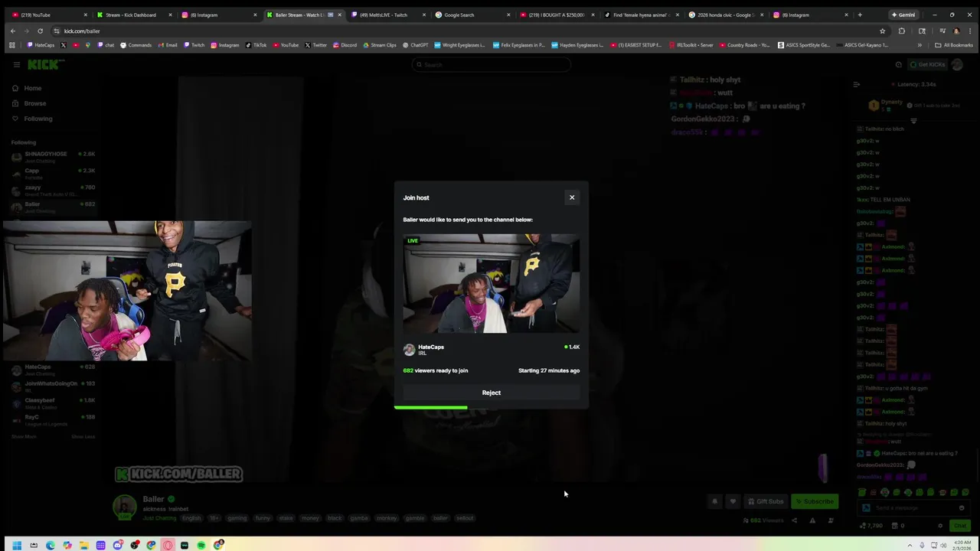Click Get KICKs button
980x551 pixels.
point(929,64)
